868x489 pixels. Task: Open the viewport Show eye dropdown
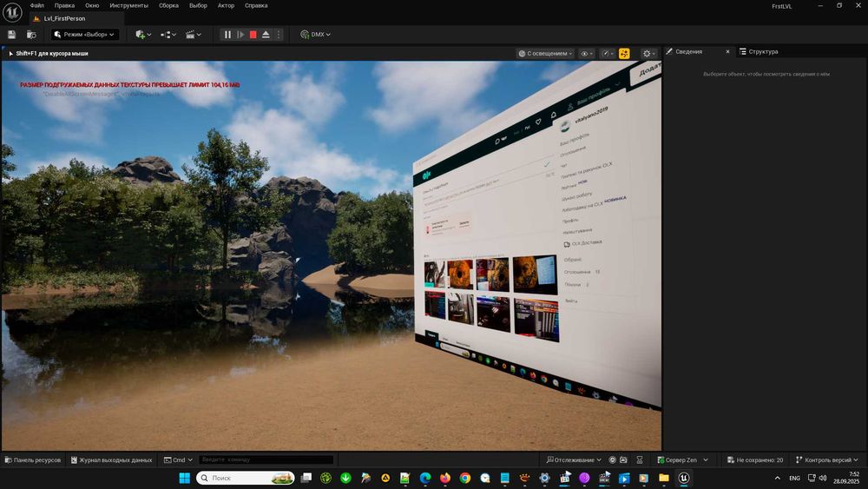(x=586, y=54)
